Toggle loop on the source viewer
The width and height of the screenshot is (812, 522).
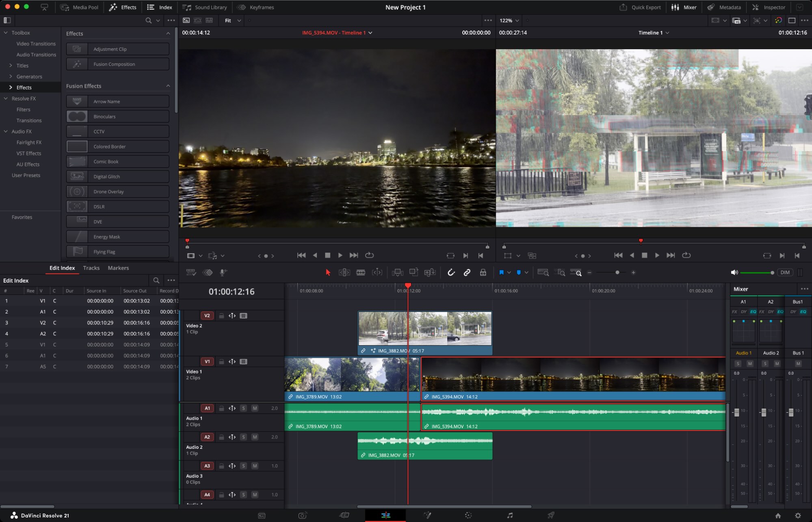click(369, 255)
